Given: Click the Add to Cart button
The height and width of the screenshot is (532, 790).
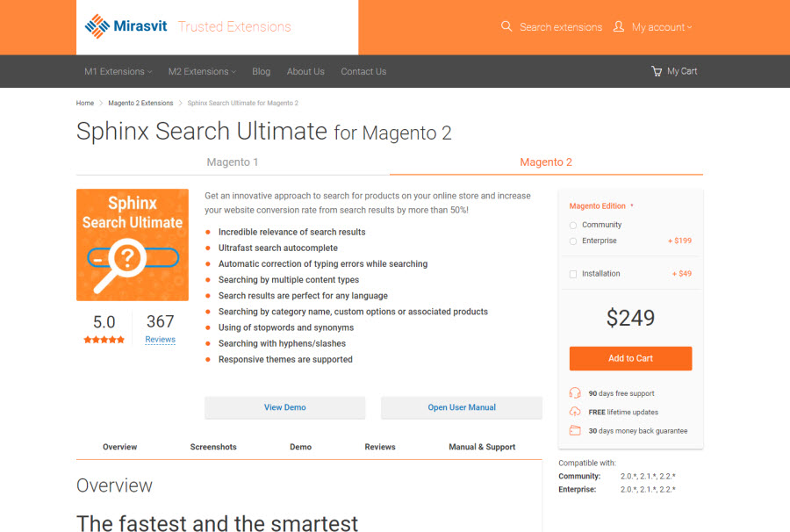Looking at the screenshot, I should pos(630,358).
